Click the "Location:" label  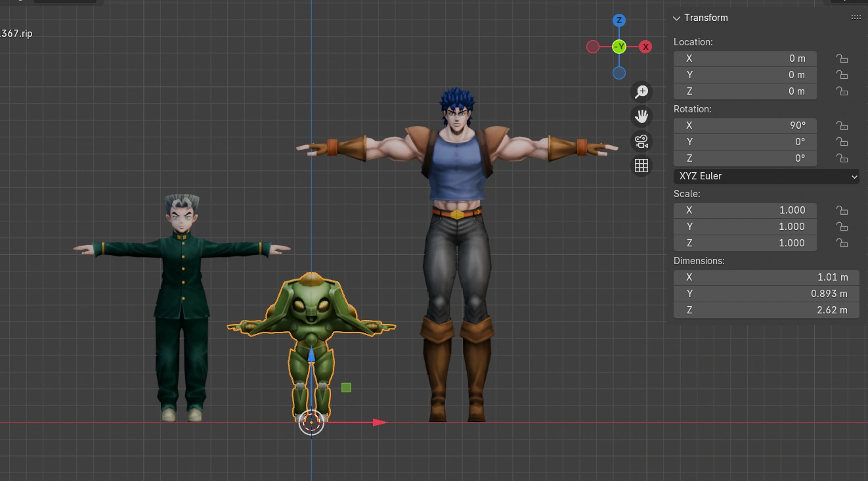(x=693, y=42)
